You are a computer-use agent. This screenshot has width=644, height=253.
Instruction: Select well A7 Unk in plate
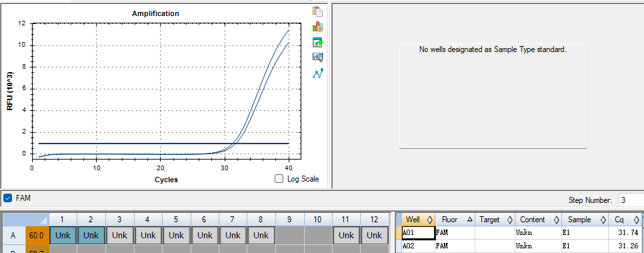point(233,236)
